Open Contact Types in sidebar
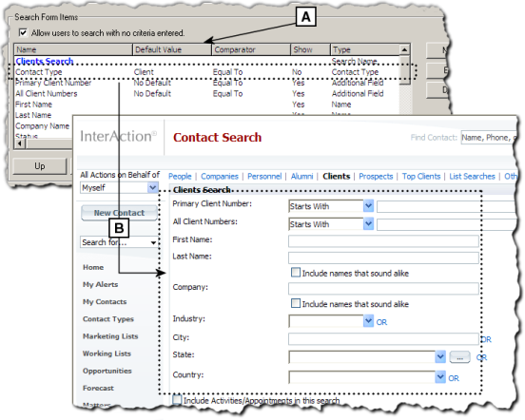The width and height of the screenshot is (525, 420). tap(108, 319)
